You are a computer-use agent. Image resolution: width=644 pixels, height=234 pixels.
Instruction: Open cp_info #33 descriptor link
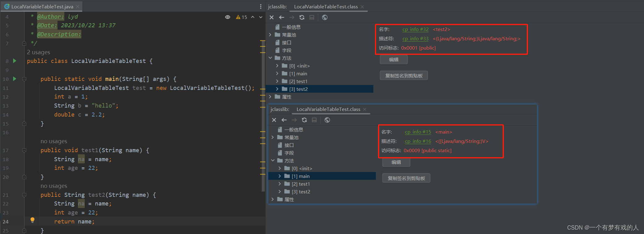(x=415, y=39)
